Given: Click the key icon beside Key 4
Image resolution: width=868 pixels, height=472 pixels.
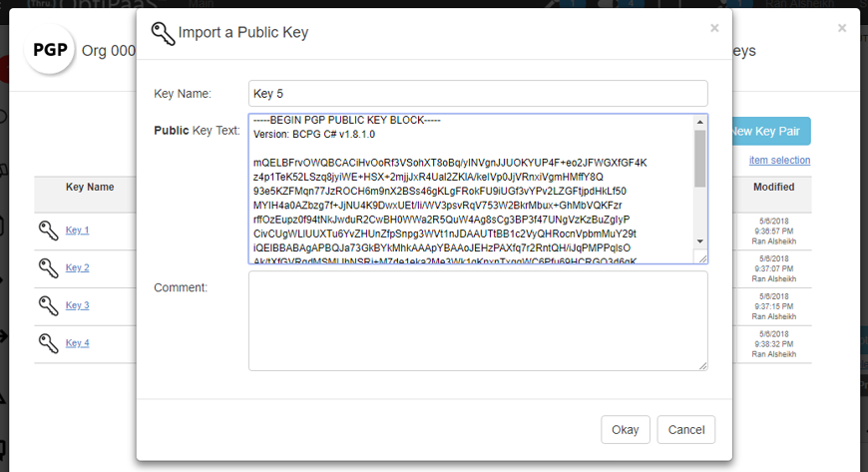Looking at the screenshot, I should click(x=49, y=344).
